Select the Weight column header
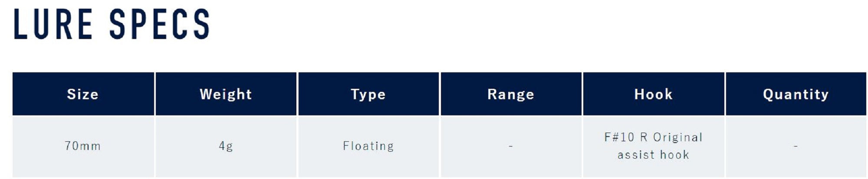 (x=226, y=94)
